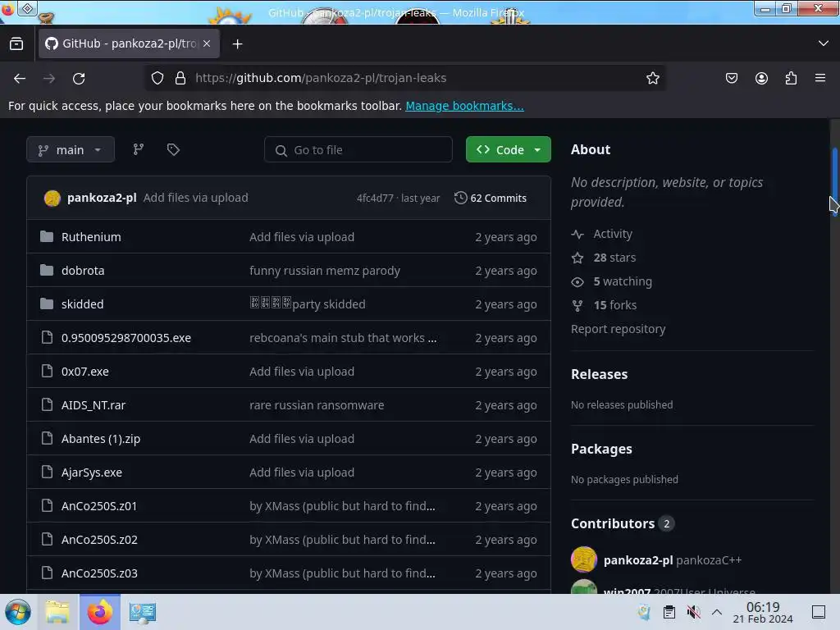Click the Firefox back arrow
Screen dimensions: 840x630
(x=20, y=78)
